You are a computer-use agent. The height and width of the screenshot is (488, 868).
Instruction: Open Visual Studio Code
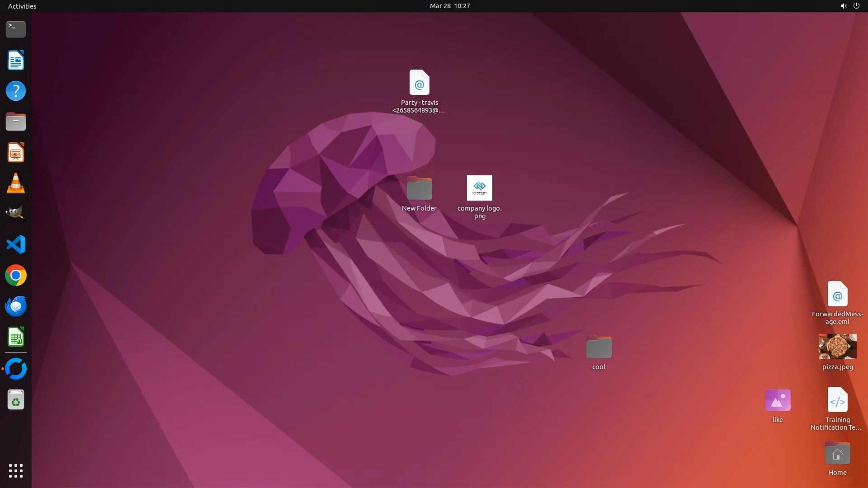pyautogui.click(x=16, y=244)
